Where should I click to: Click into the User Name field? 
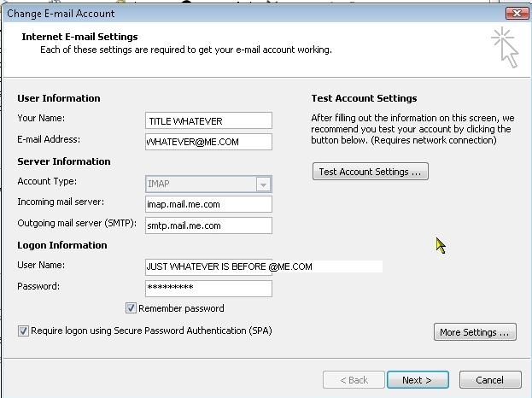208,266
